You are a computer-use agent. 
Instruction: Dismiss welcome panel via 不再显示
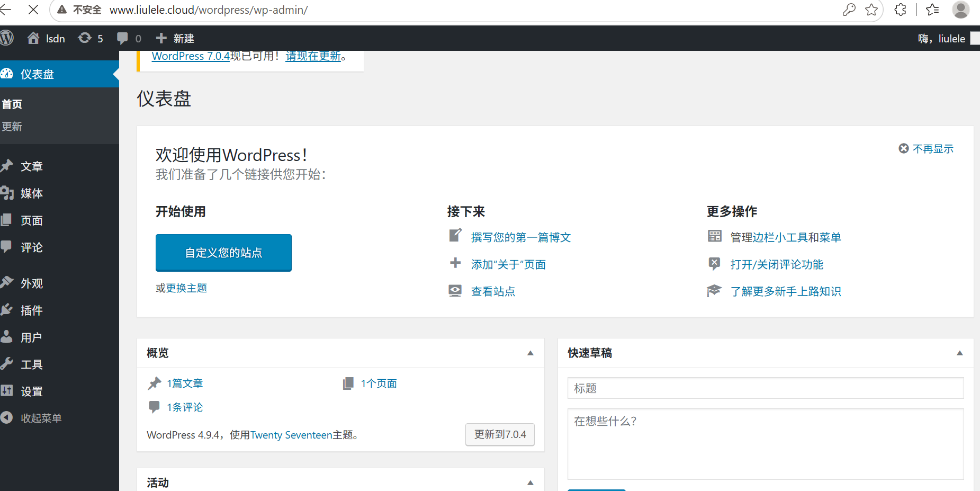tap(926, 149)
